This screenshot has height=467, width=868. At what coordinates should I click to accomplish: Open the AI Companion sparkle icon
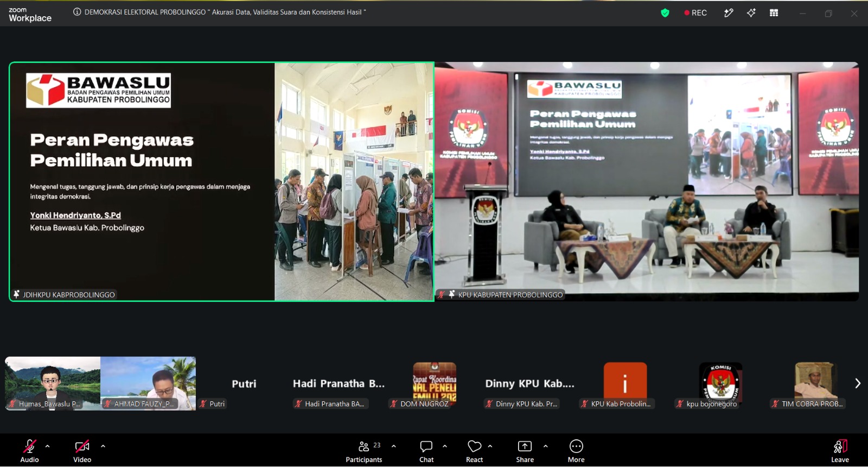click(x=751, y=12)
